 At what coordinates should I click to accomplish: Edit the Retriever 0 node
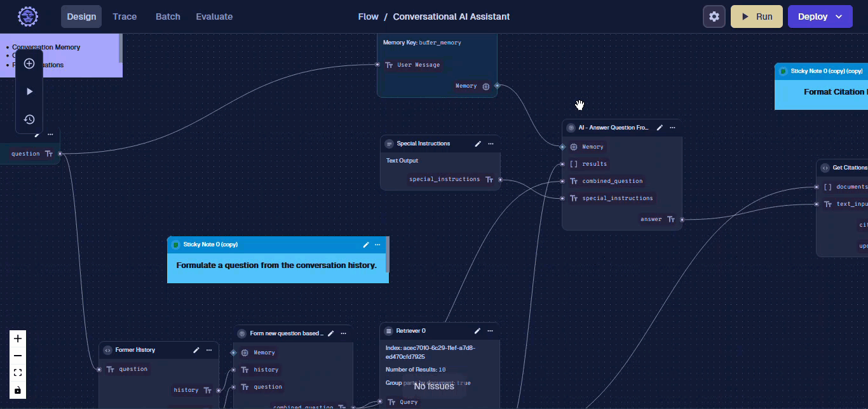click(477, 331)
